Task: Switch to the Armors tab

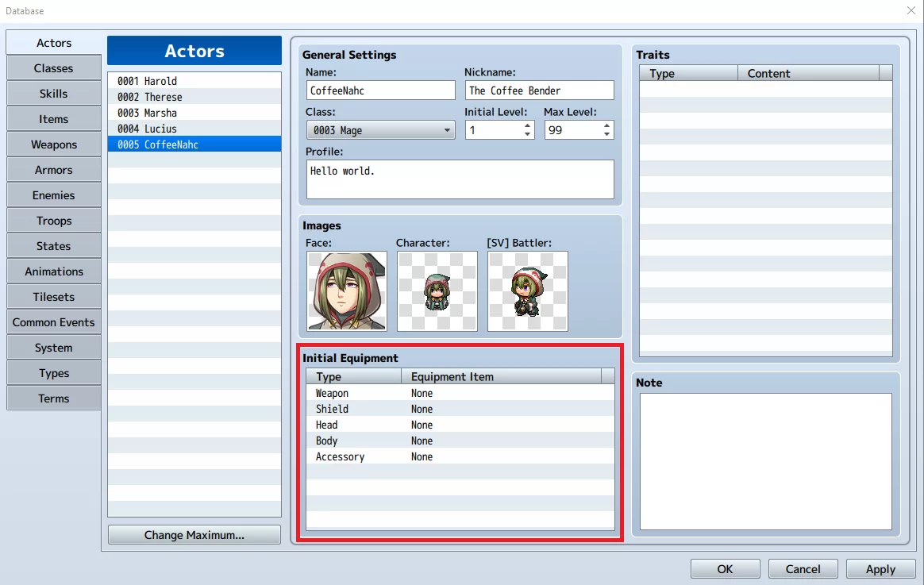Action: [x=54, y=170]
